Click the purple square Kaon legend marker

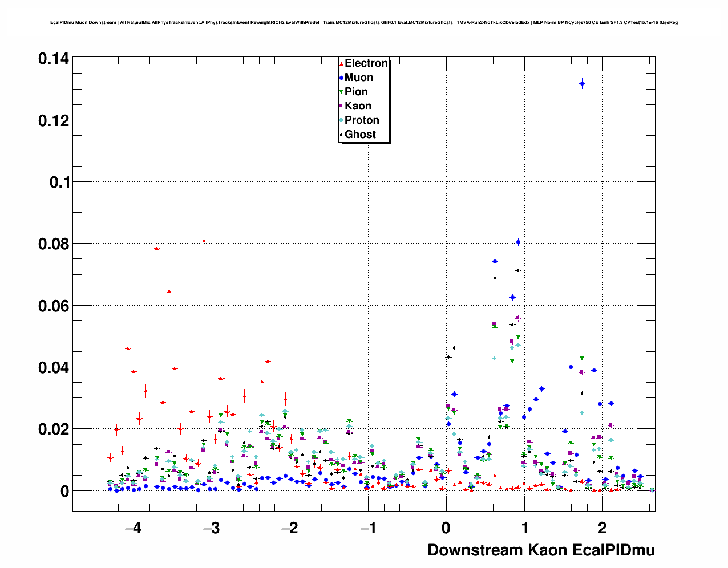point(341,106)
